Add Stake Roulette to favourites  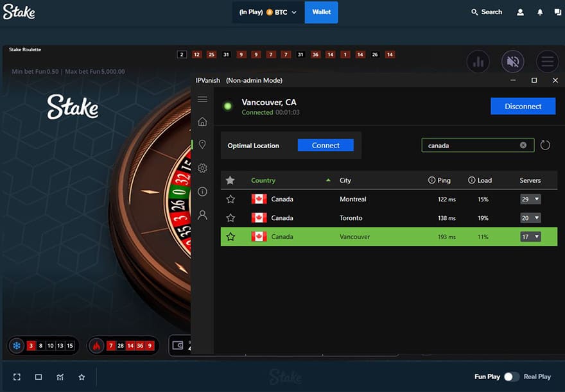tap(82, 377)
